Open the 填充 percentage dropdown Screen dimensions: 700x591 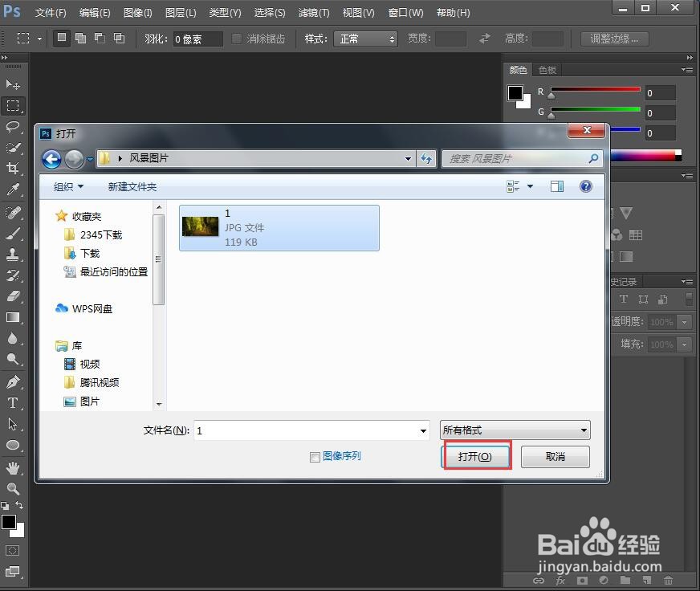[x=684, y=344]
